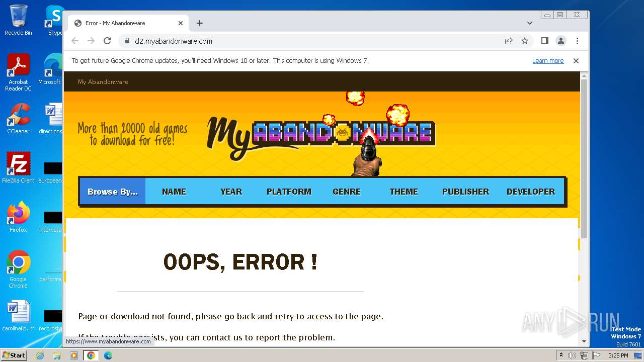Click Chrome taskbar button

coord(91,355)
